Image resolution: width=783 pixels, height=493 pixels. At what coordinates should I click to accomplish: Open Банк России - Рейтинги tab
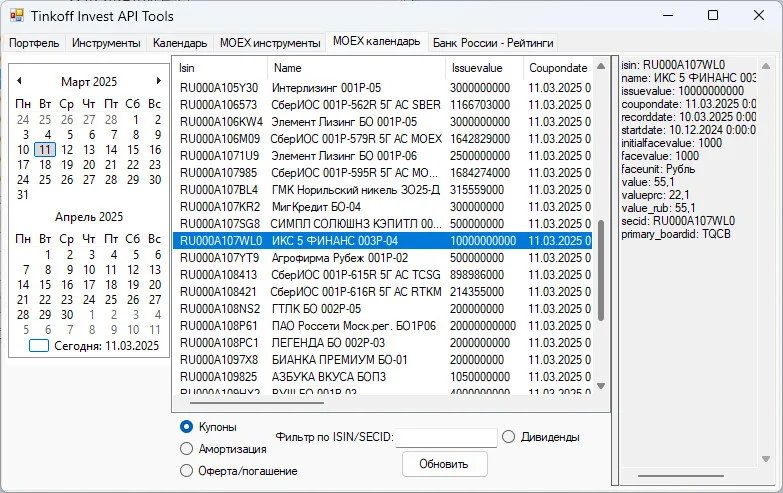[493, 43]
